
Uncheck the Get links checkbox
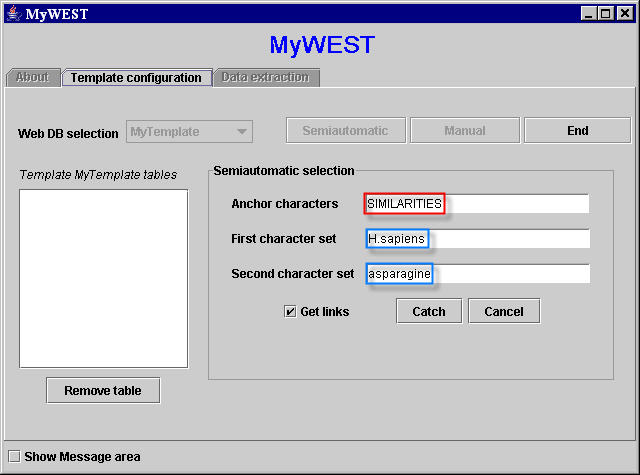(290, 311)
